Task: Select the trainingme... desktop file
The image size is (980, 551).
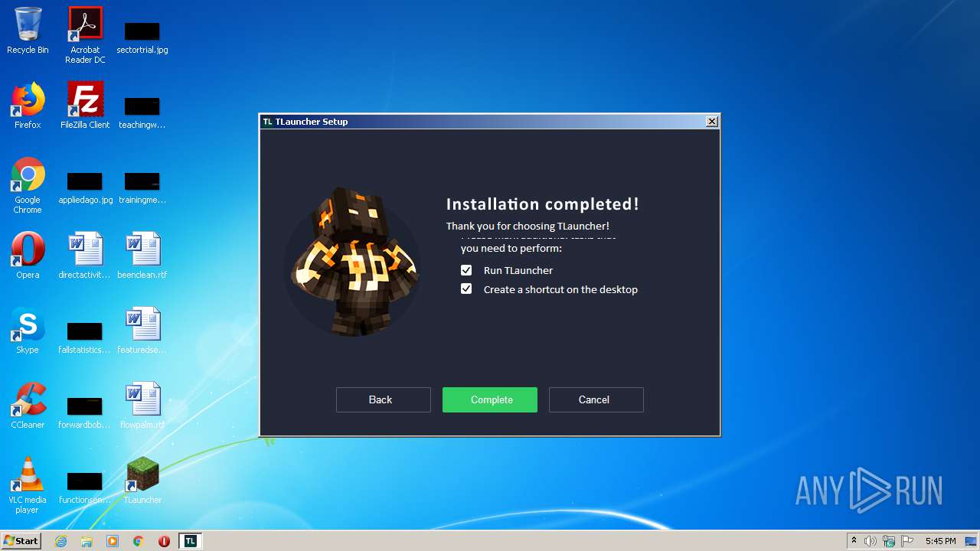Action: point(142,188)
